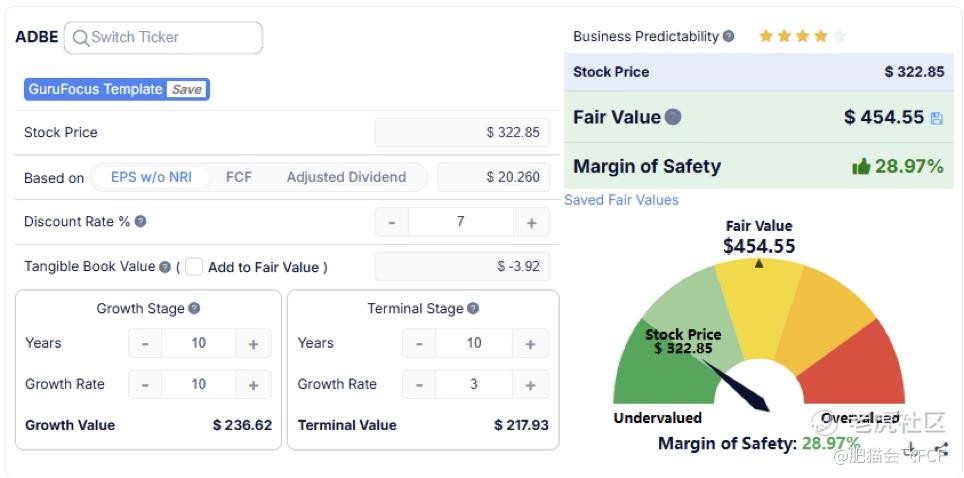Click the Terminal Stage help icon
964x478 pixels.
coord(473,309)
